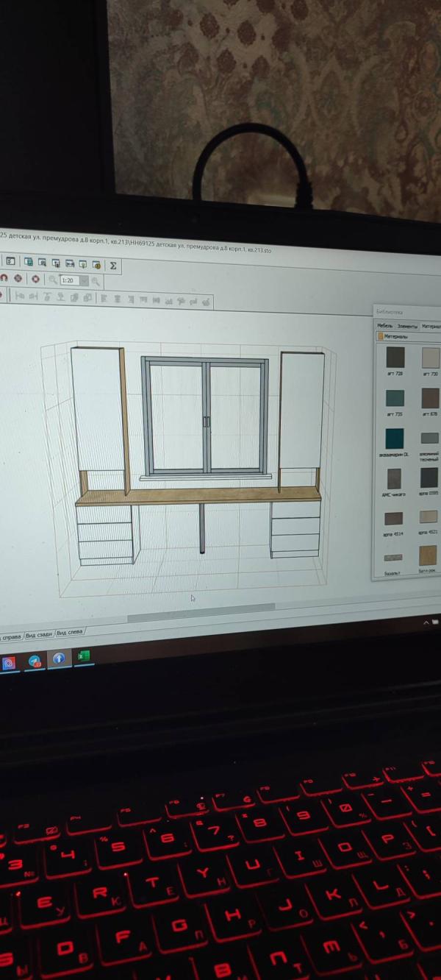This screenshot has height=980, width=441.
Task: Open the Мебель tab in the library
Action: (x=384, y=325)
